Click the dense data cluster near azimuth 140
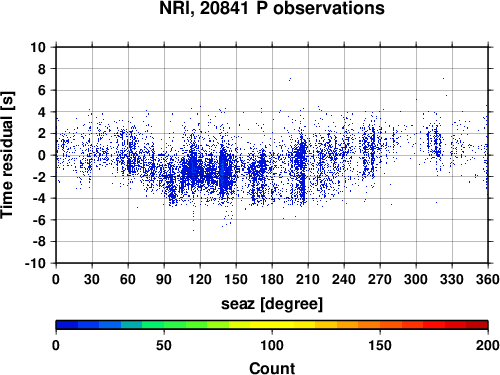Viewport: 500px width, 375px height. pyautogui.click(x=225, y=172)
